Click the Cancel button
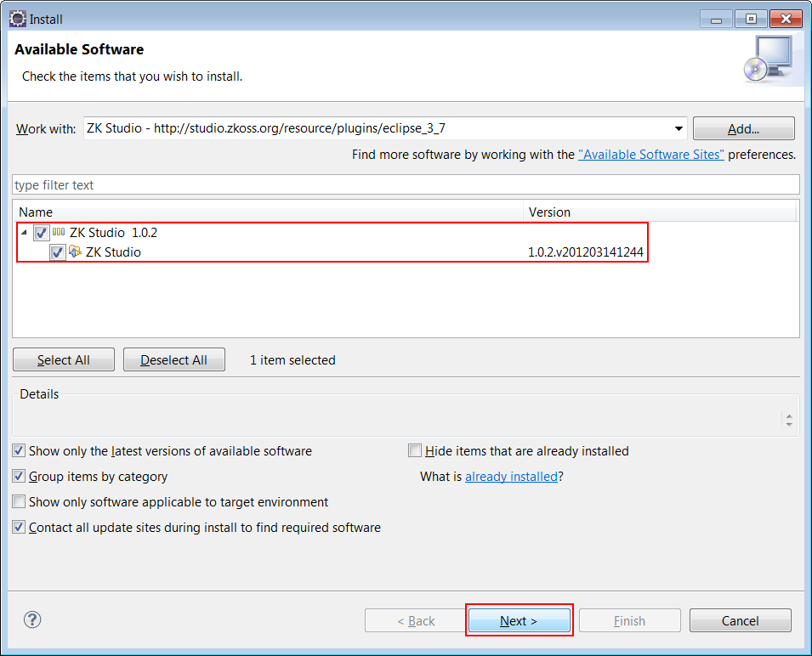Viewport: 812px width, 656px height. pyautogui.click(x=740, y=620)
